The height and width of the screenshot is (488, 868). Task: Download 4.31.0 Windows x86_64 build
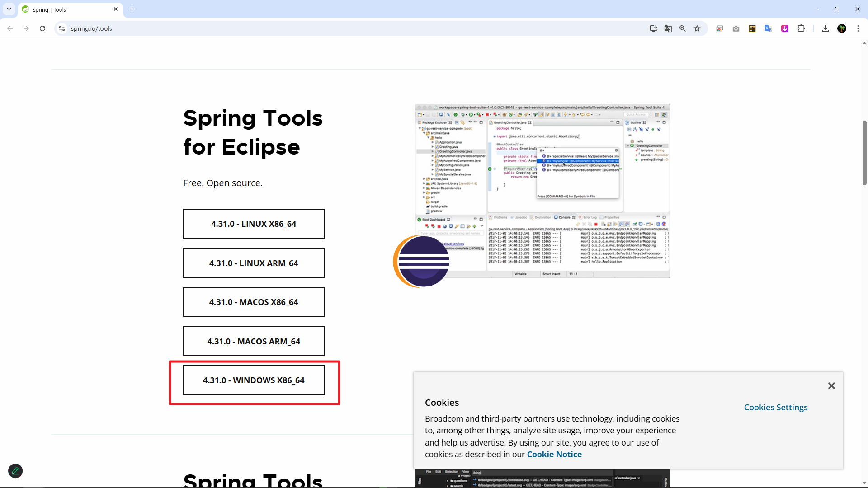click(254, 380)
